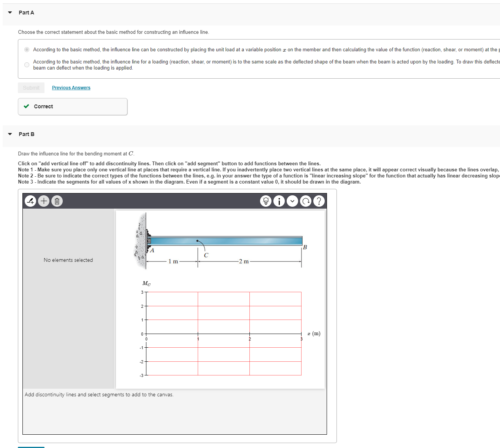This screenshot has width=500, height=448.
Task: Click the trash delete element icon
Action: tap(57, 201)
